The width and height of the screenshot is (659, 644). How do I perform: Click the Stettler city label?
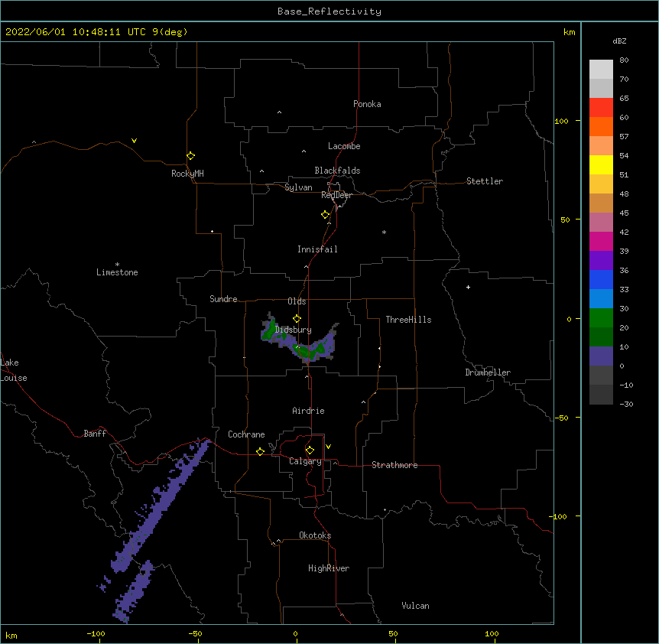(x=485, y=181)
